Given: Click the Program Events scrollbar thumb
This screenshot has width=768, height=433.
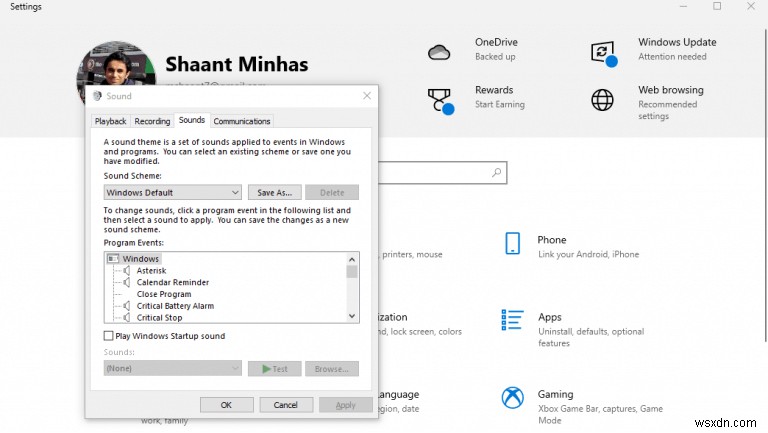Looking at the screenshot, I should [x=352, y=271].
